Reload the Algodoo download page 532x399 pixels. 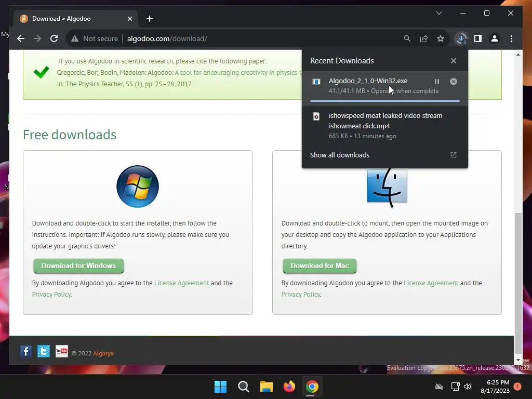tap(54, 38)
